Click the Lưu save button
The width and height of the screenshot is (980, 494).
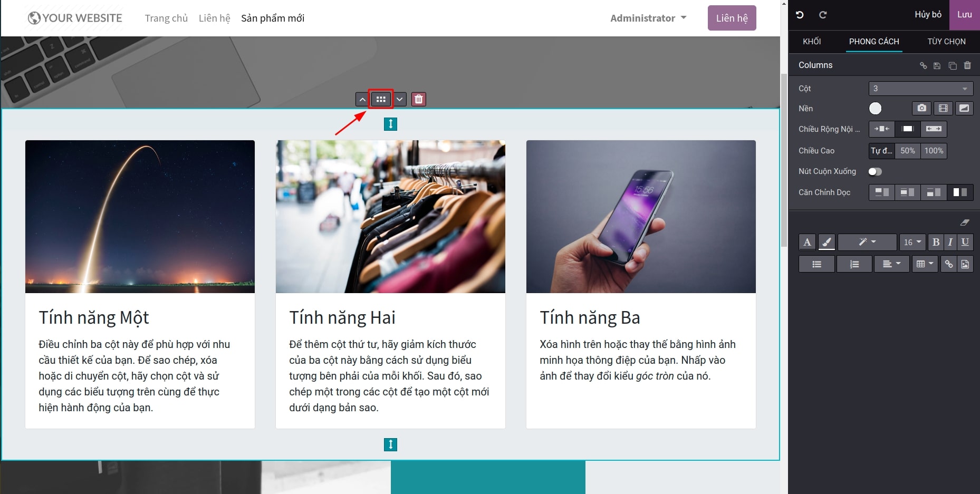[x=964, y=15]
